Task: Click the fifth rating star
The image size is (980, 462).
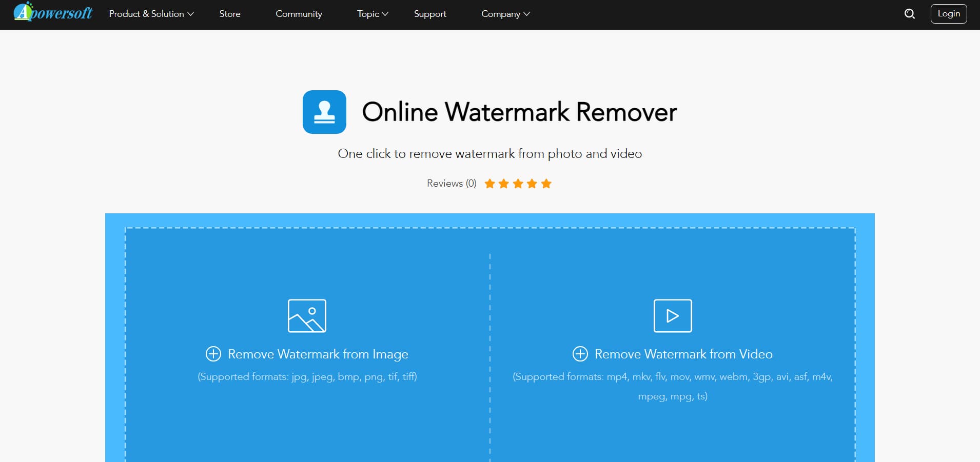Action: tap(546, 184)
